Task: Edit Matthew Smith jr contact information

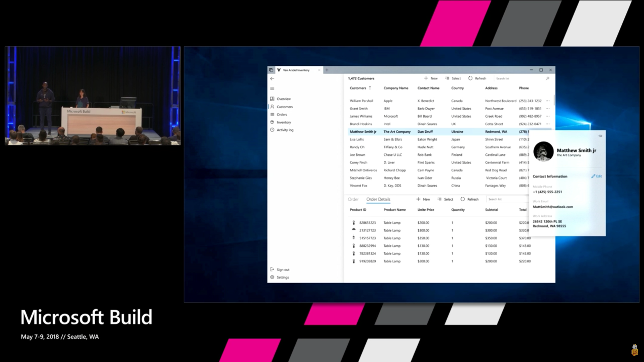Action: [596, 176]
